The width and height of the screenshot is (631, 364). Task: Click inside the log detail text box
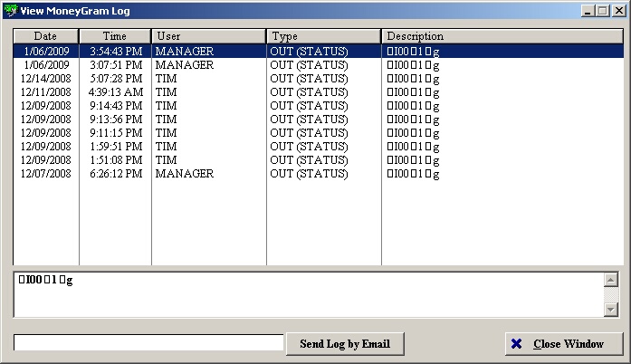click(309, 295)
